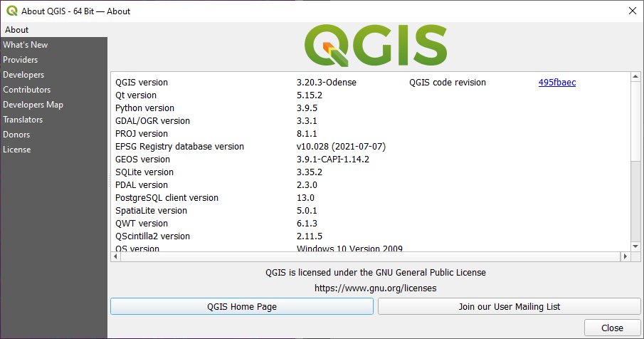The image size is (644, 339).
Task: Click the large QGIS logo banner
Action: tap(375, 46)
